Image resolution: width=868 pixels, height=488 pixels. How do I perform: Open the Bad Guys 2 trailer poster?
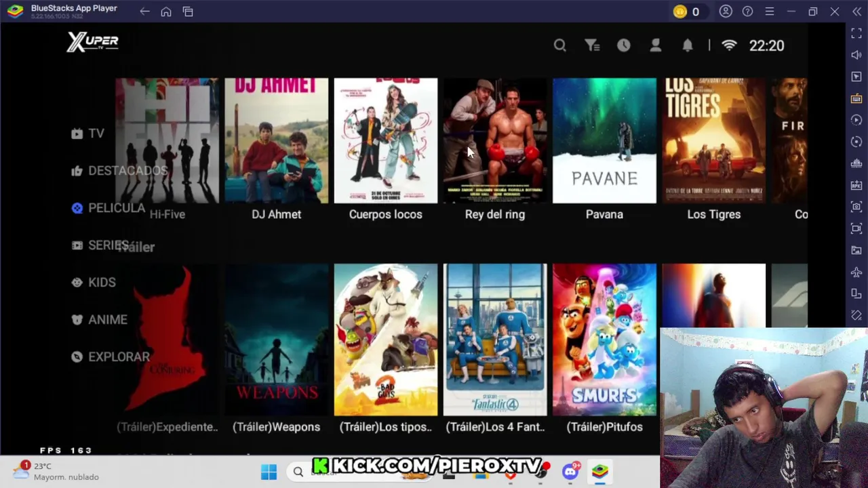(385, 340)
